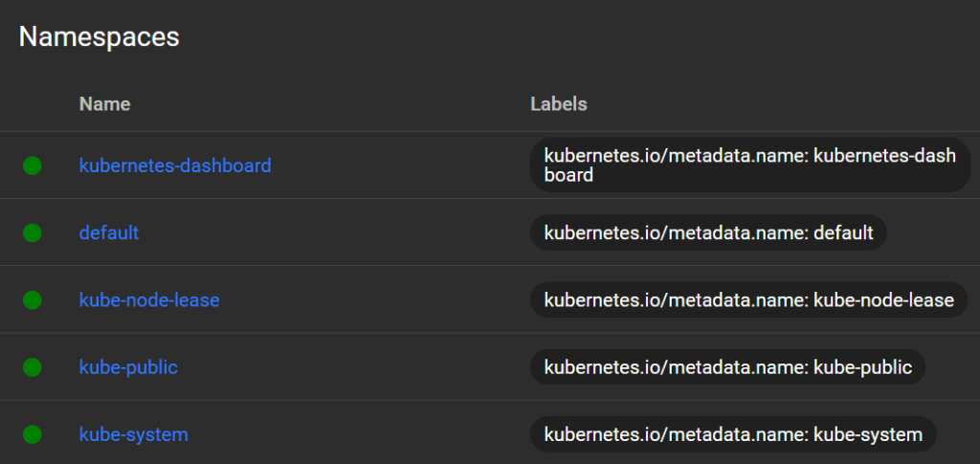The height and width of the screenshot is (464, 980).
Task: Click the Labels column header
Action: pyautogui.click(x=559, y=103)
